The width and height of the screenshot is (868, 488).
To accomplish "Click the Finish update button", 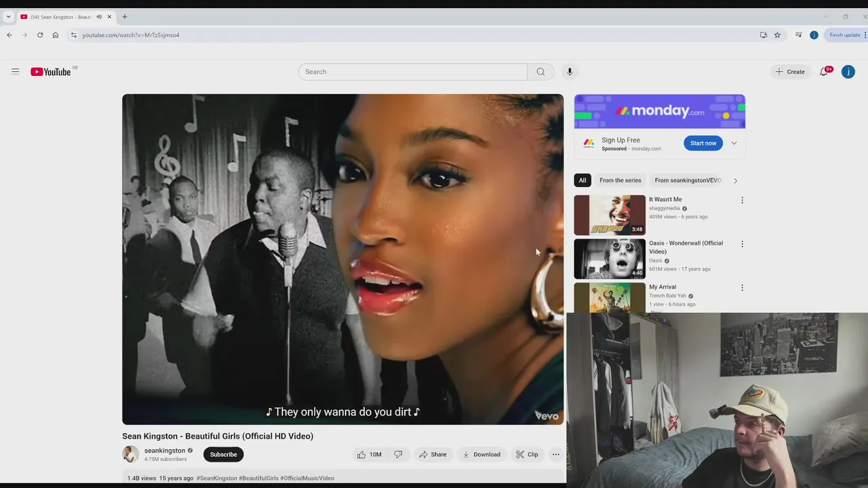I will pyautogui.click(x=845, y=35).
